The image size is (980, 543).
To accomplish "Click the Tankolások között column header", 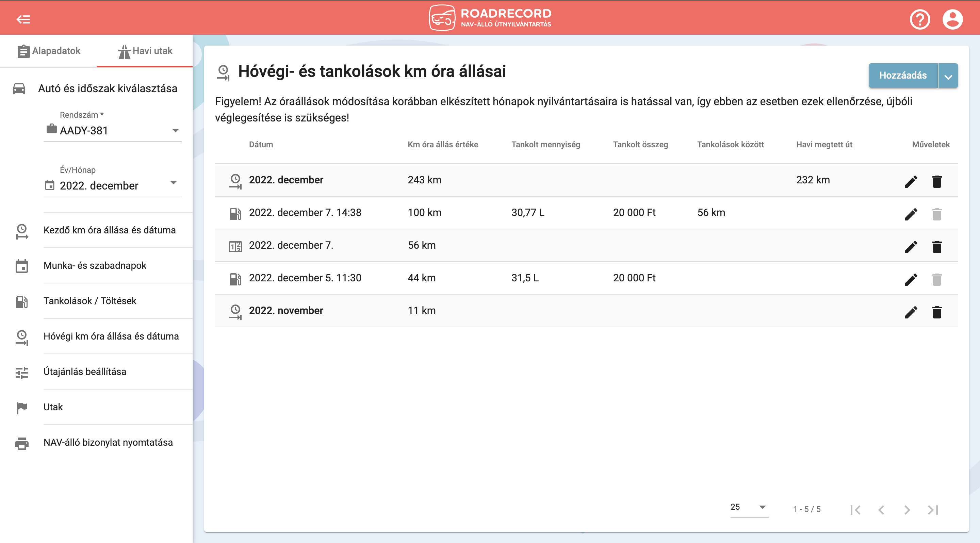I will pos(731,145).
